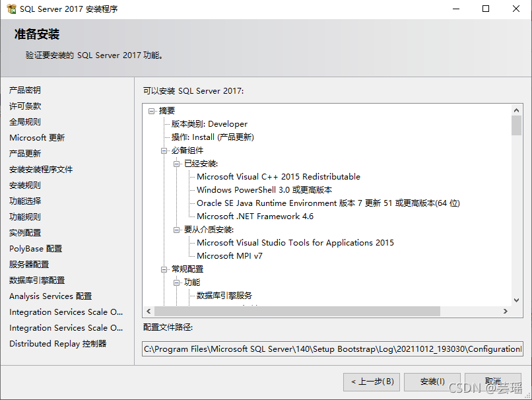Select the 数据库引擎配置 step

tap(37, 281)
